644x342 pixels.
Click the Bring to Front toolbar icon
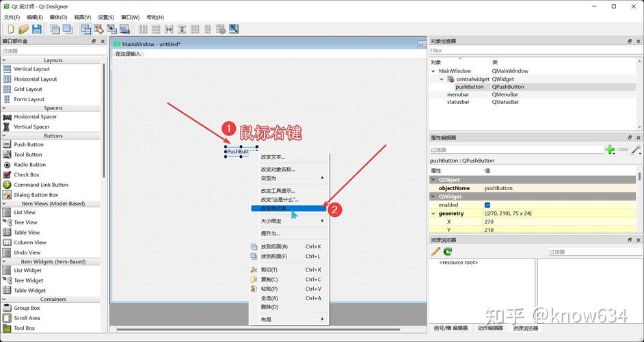pyautogui.click(x=68, y=29)
